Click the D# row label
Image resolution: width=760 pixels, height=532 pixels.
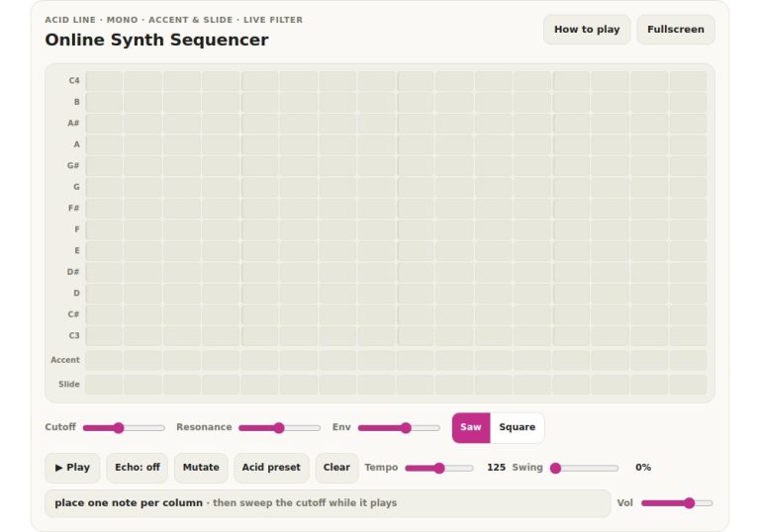coord(73,272)
